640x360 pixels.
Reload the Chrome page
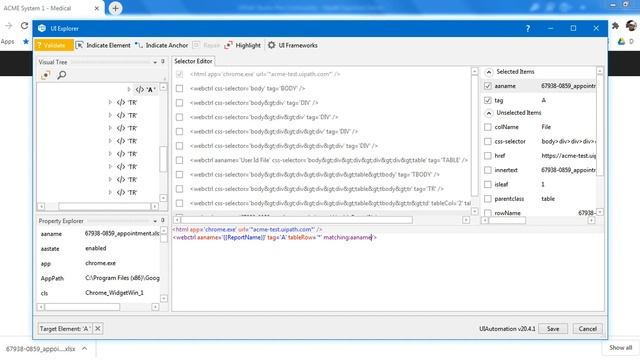click(24, 25)
